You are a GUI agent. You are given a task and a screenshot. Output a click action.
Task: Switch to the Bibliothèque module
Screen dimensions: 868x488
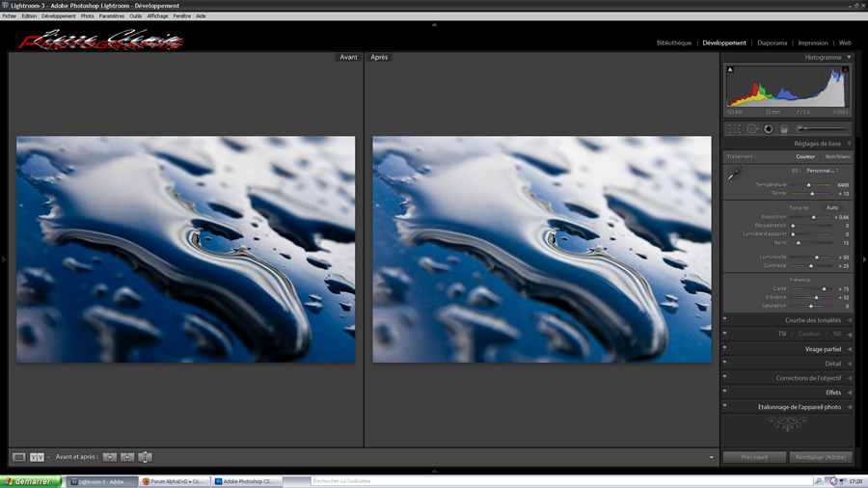click(673, 43)
